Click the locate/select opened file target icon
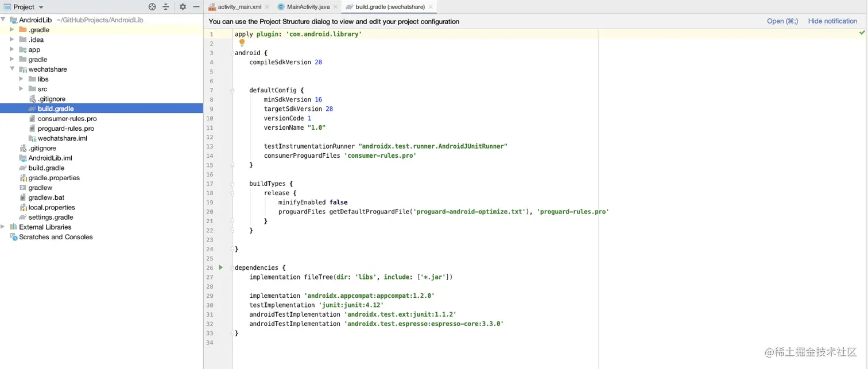The height and width of the screenshot is (369, 868). coord(152,7)
